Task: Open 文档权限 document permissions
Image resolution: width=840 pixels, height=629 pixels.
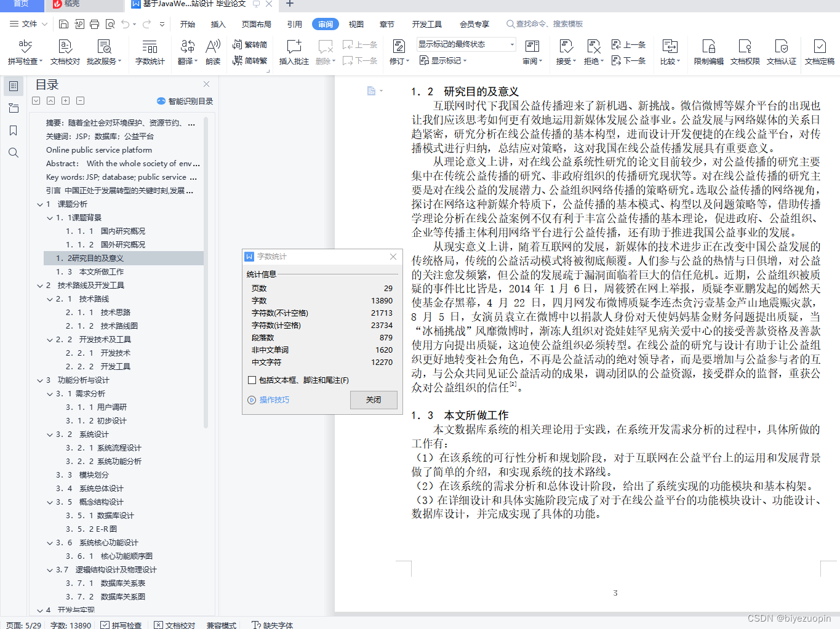Action: [745, 52]
